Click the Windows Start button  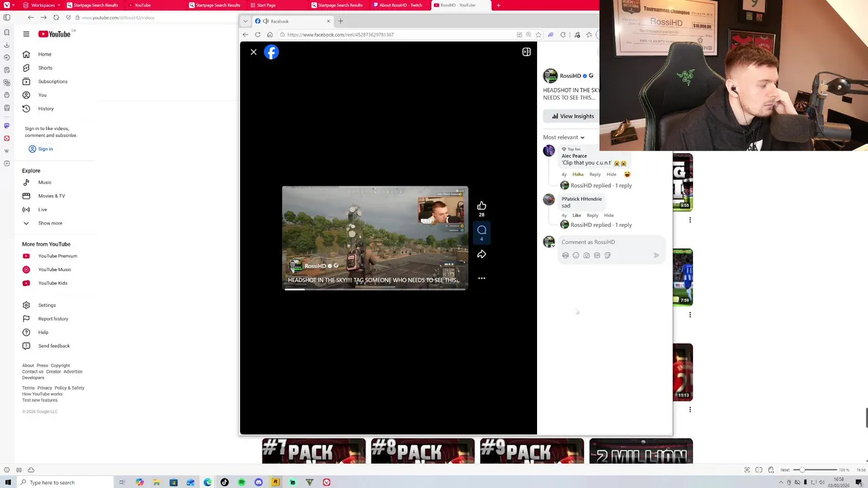pyautogui.click(x=8, y=483)
